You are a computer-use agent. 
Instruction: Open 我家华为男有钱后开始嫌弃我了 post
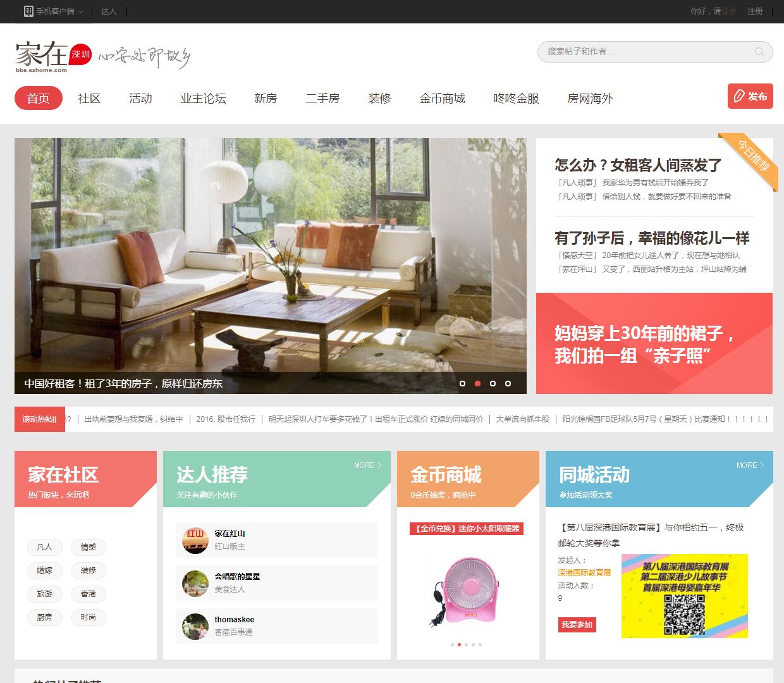(x=655, y=182)
